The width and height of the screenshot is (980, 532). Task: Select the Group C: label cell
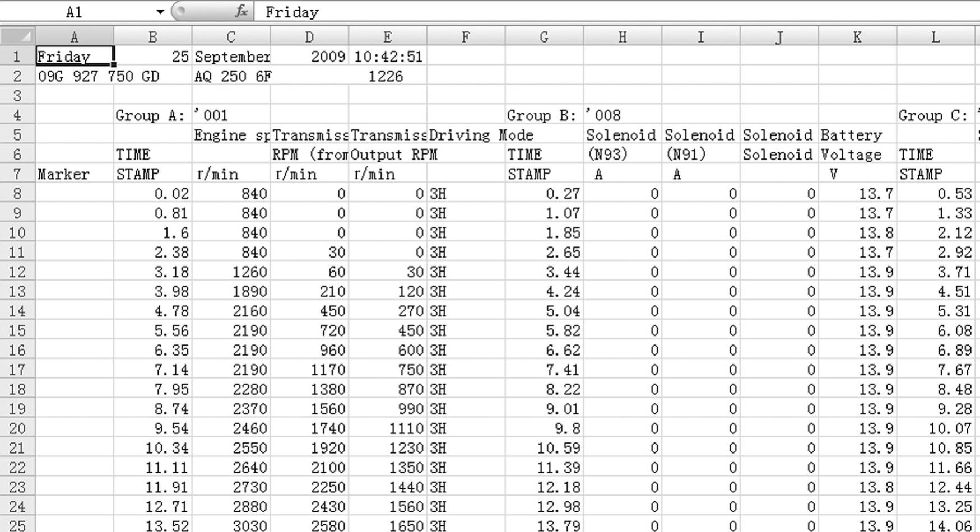coord(936,115)
